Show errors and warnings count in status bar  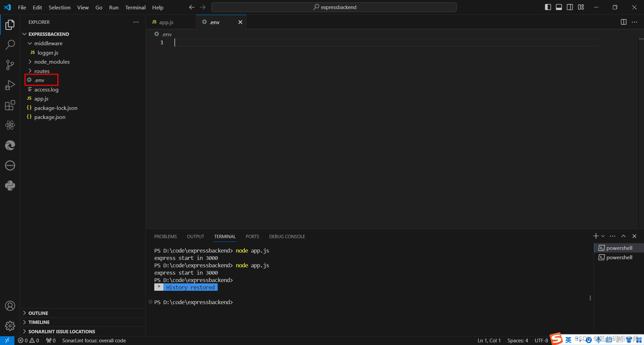coord(29,340)
